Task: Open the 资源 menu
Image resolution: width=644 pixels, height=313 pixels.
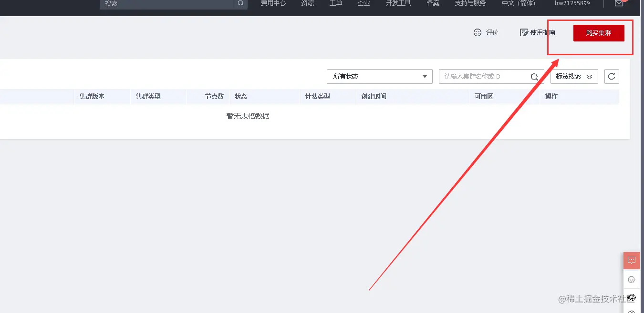Action: (x=308, y=3)
